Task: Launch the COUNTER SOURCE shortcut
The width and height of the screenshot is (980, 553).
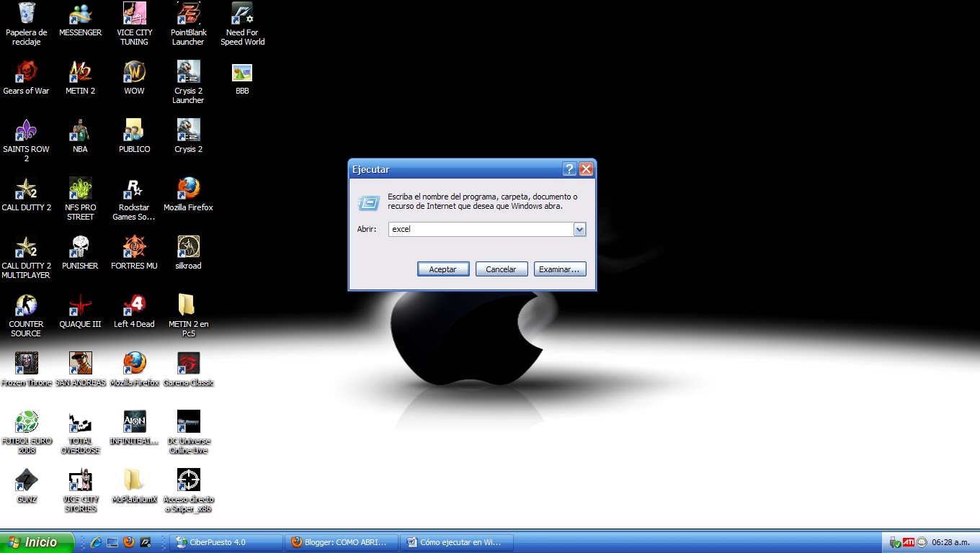Action: pyautogui.click(x=26, y=305)
